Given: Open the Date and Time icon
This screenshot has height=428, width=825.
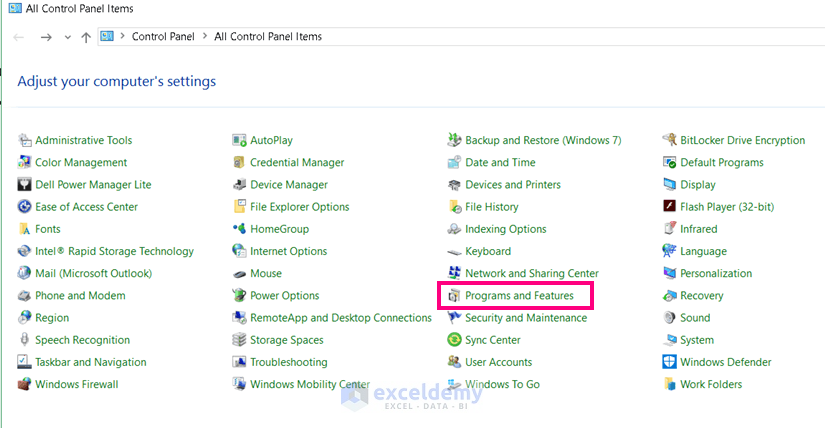Looking at the screenshot, I should (454, 162).
